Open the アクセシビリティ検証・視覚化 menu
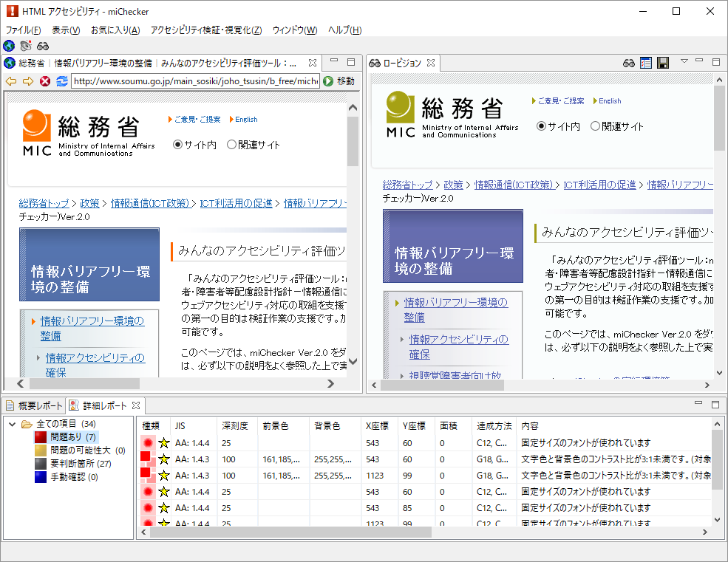Viewport: 728px width, 562px height. click(x=205, y=30)
